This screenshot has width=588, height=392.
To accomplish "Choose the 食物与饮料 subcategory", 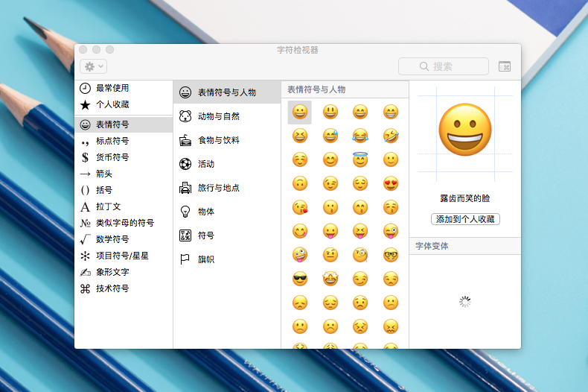I will (227, 140).
